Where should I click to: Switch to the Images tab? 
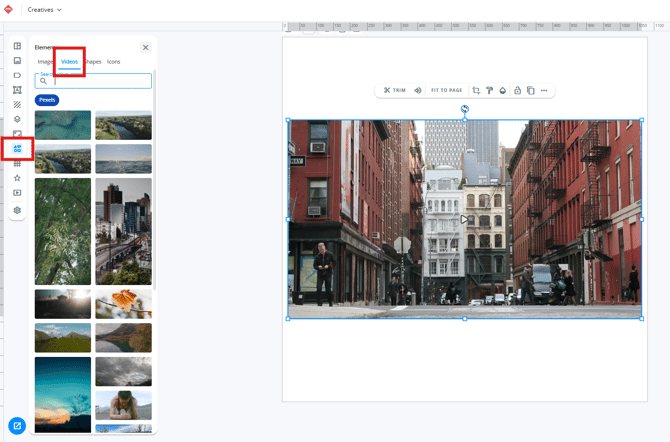tap(46, 62)
